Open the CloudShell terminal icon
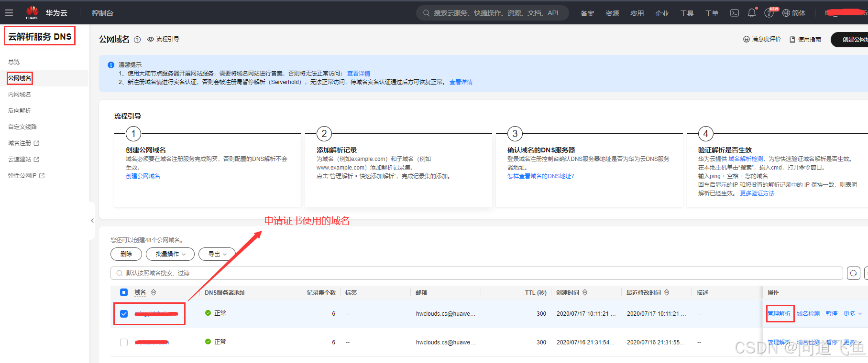Screen dimensions: 868x363 [x=735, y=13]
